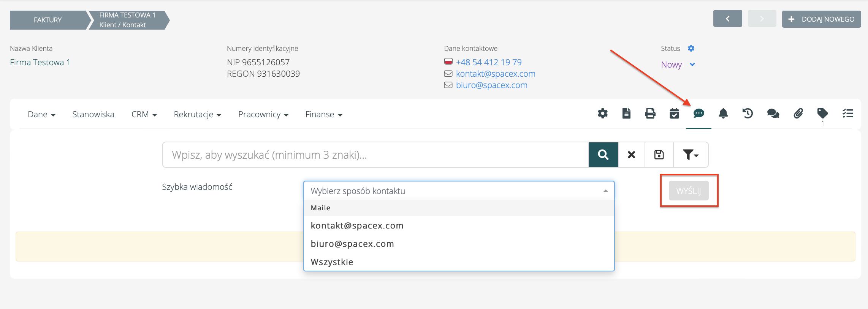Click the DODAJ NOWEGO button
Screen dimensions: 868x309
pyautogui.click(x=821, y=19)
